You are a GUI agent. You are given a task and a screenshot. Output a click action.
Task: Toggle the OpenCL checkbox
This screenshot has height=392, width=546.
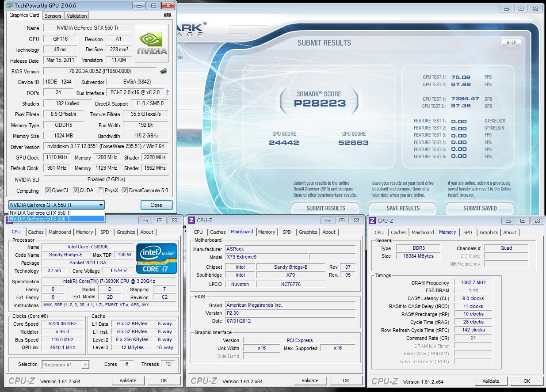pyautogui.click(x=48, y=190)
